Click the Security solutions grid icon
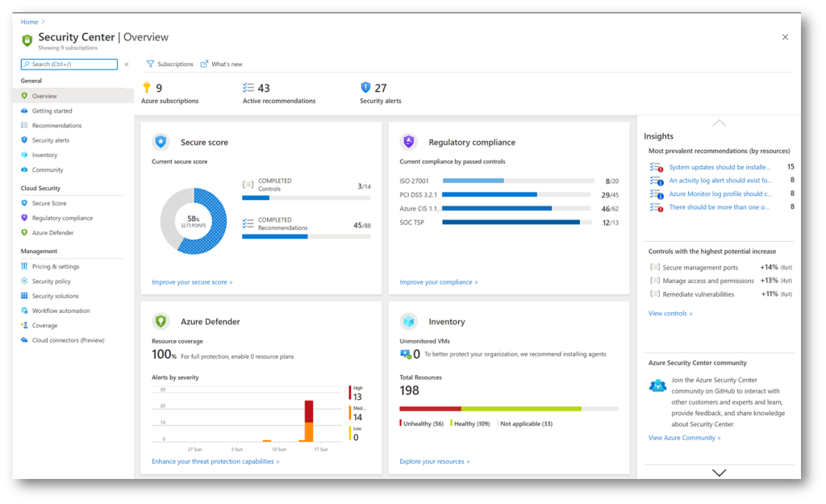 24,296
